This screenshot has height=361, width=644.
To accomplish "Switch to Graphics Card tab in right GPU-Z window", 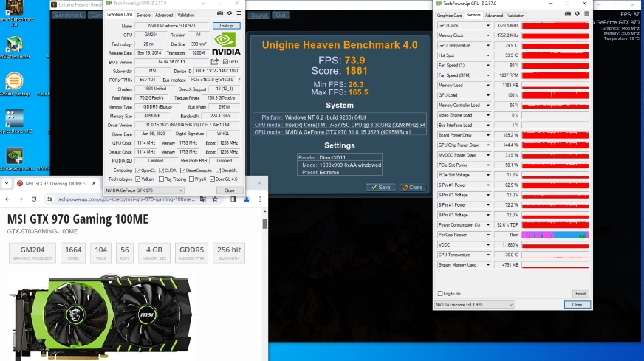I will click(449, 16).
